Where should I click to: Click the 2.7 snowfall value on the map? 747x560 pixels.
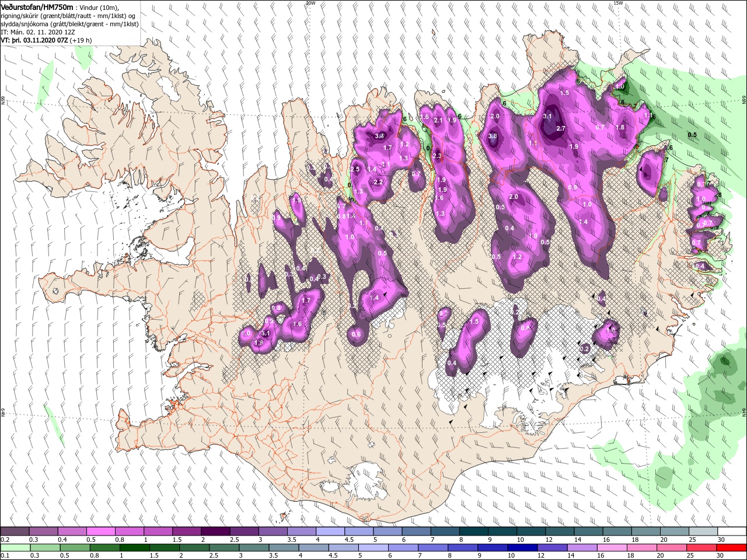point(561,128)
